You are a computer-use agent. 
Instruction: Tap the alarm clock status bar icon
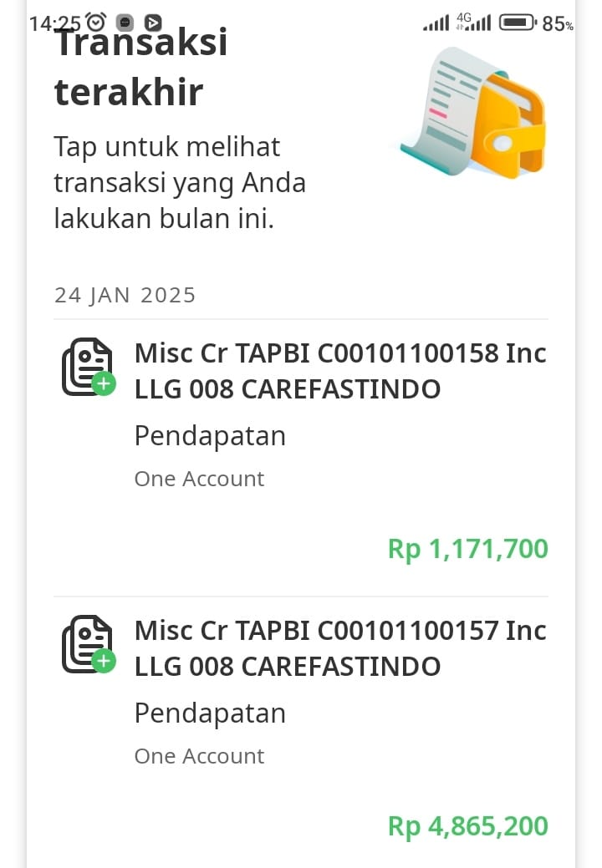[96, 23]
